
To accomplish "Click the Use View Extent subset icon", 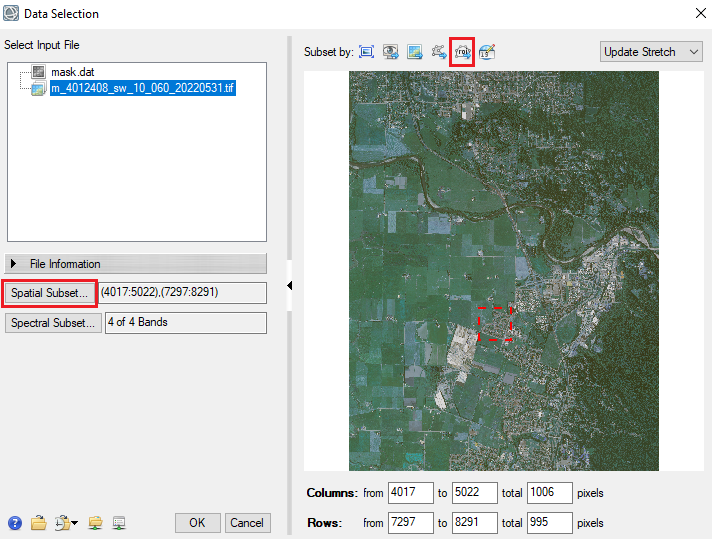I will pos(390,52).
